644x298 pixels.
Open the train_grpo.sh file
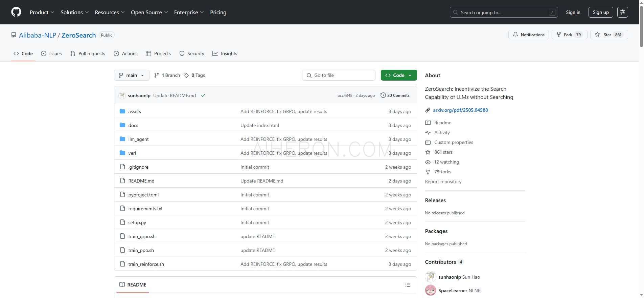pyautogui.click(x=142, y=236)
